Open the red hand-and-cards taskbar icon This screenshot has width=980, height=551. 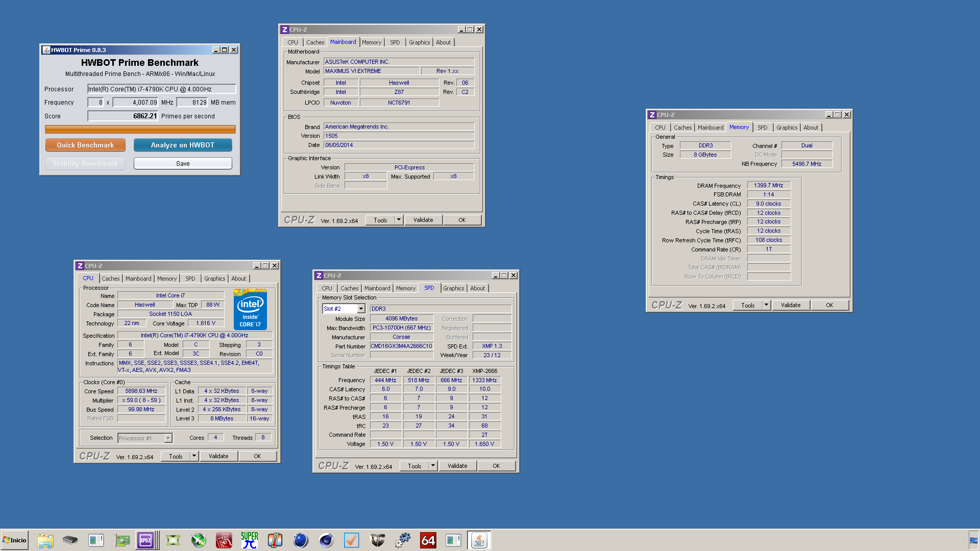(224, 540)
